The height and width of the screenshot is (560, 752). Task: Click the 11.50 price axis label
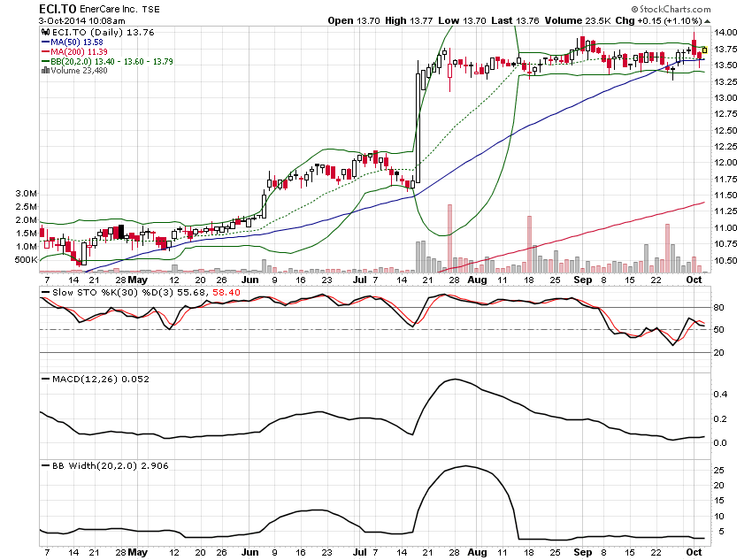[x=725, y=196]
